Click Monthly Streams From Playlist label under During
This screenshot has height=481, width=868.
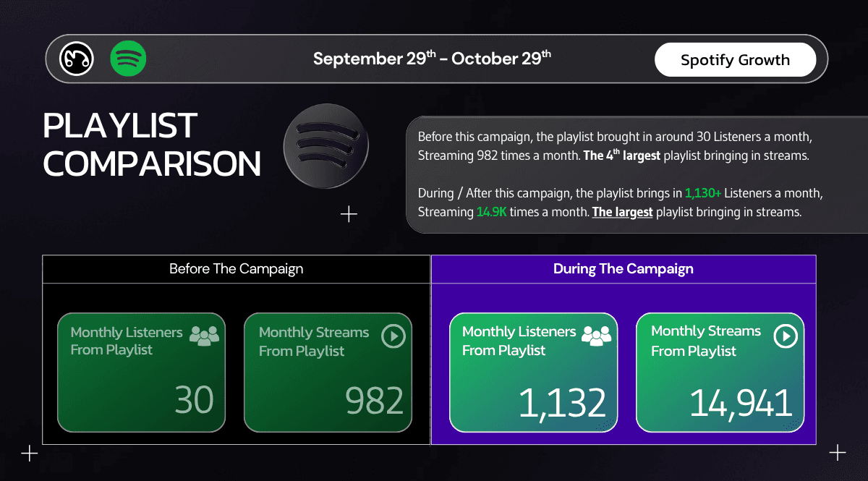tap(706, 341)
